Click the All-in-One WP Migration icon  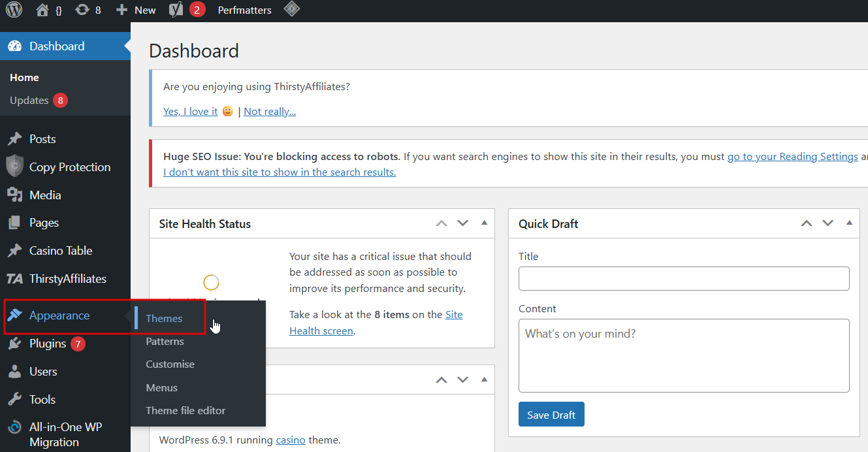(x=14, y=428)
